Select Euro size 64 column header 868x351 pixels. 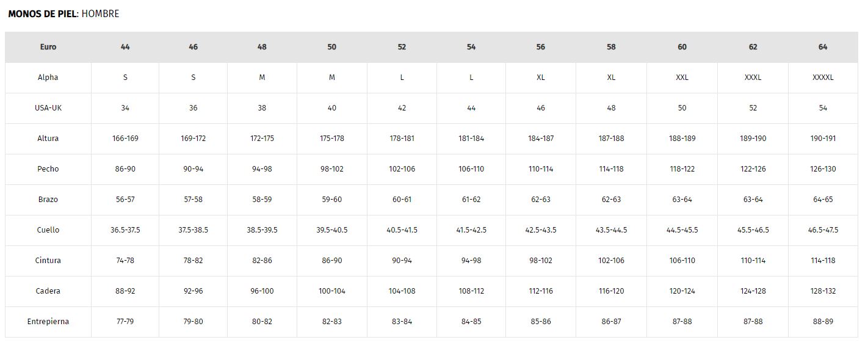(823, 47)
